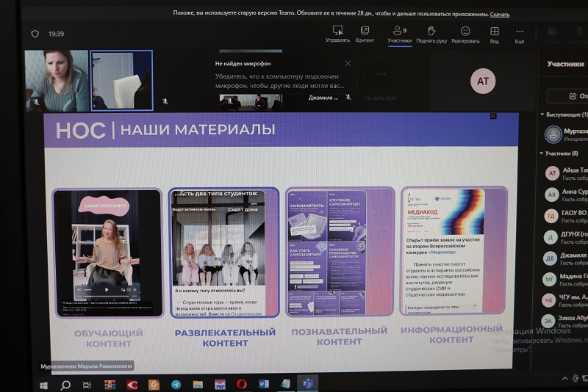Open the Контент share button

coord(365,34)
